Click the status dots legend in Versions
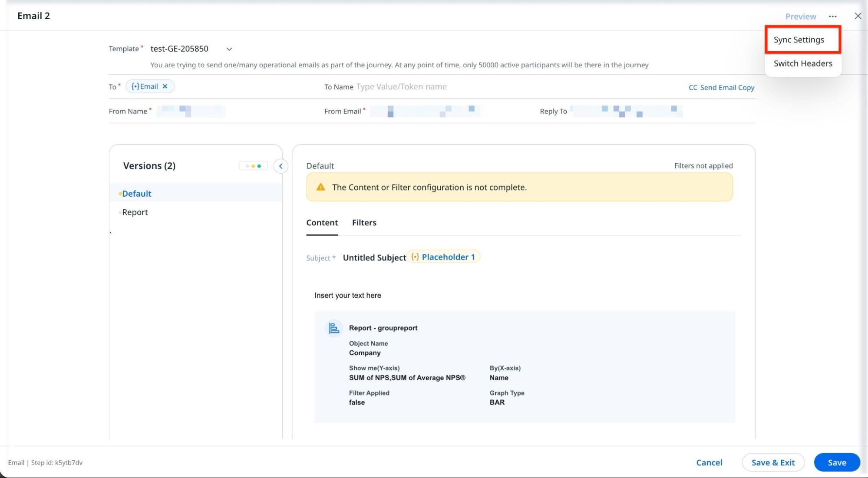The width and height of the screenshot is (868, 478). click(x=253, y=166)
